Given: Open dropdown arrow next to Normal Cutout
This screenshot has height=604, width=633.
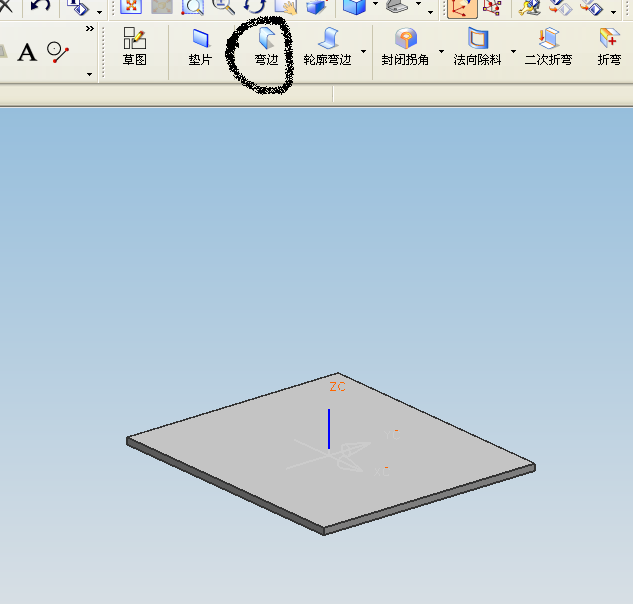Looking at the screenshot, I should (514, 51).
